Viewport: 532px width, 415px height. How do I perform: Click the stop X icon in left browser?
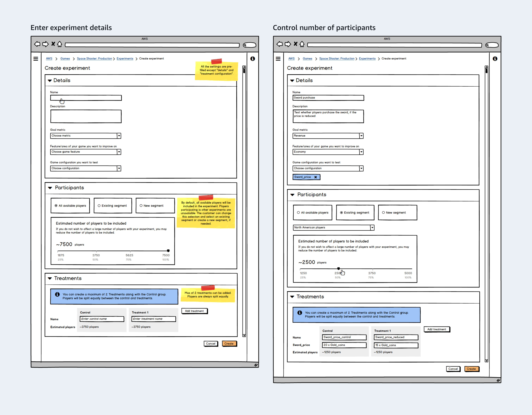coord(53,44)
